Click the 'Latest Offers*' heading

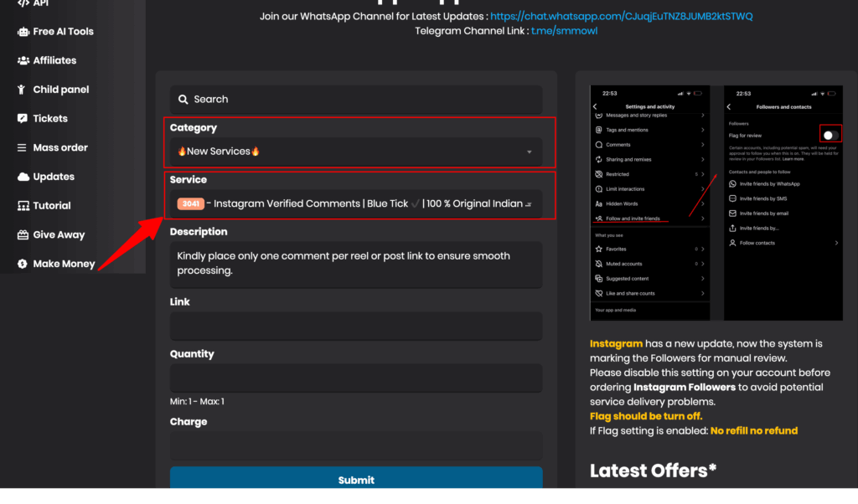click(654, 471)
